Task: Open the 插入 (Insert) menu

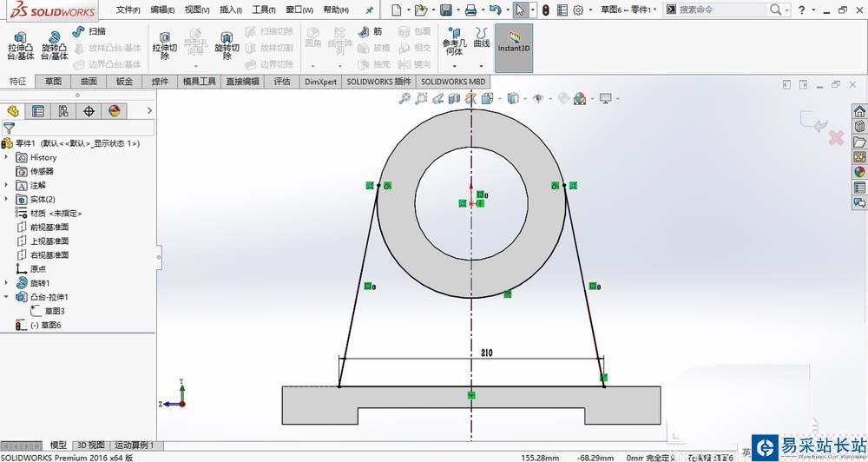Action: tap(231, 10)
